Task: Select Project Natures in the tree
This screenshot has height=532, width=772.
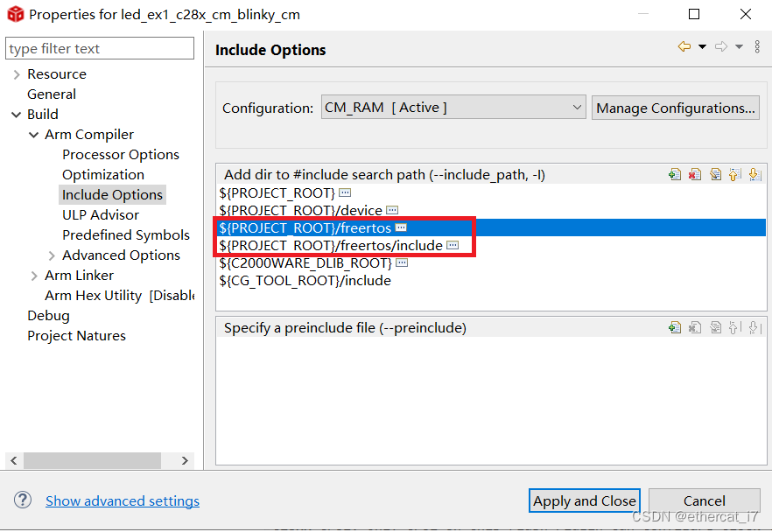Action: [76, 336]
